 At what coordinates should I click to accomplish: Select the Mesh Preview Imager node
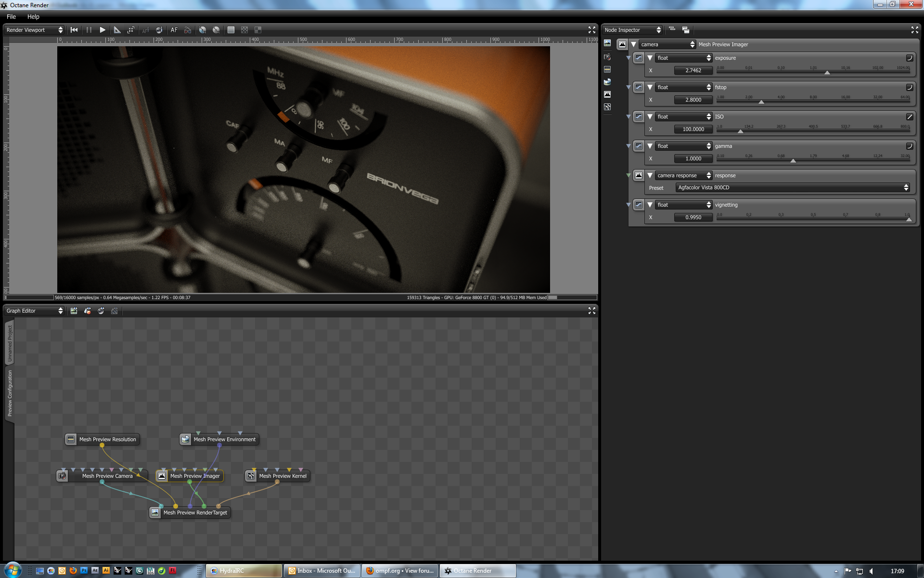[190, 476]
